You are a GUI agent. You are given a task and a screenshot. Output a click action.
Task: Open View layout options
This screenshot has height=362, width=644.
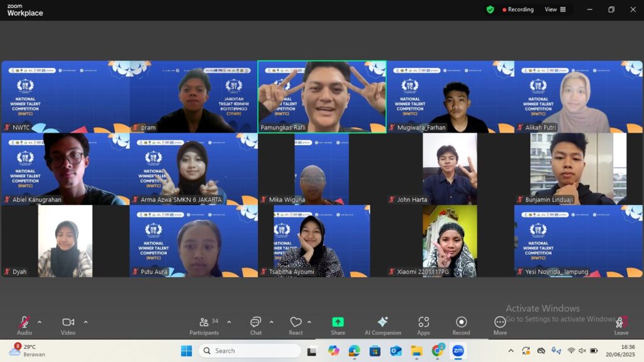point(555,9)
